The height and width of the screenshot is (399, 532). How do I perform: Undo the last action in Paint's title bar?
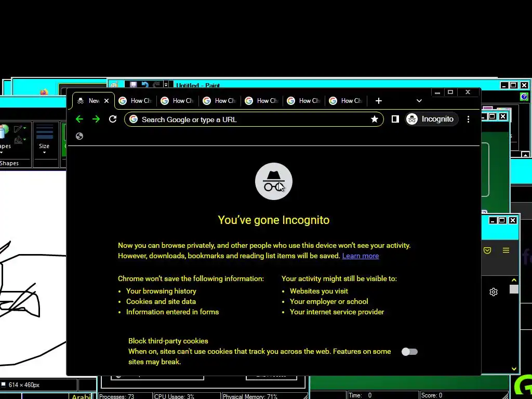(145, 85)
